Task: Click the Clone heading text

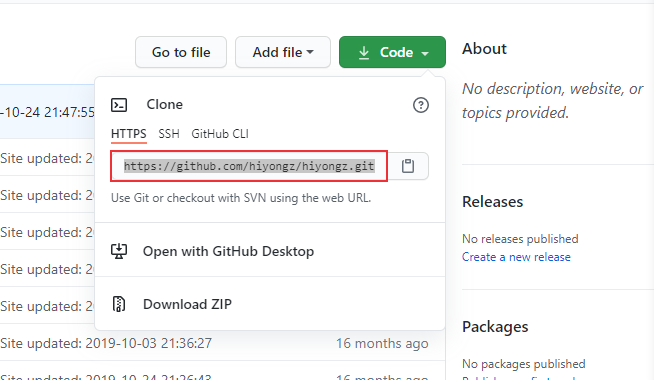Action: pos(164,104)
